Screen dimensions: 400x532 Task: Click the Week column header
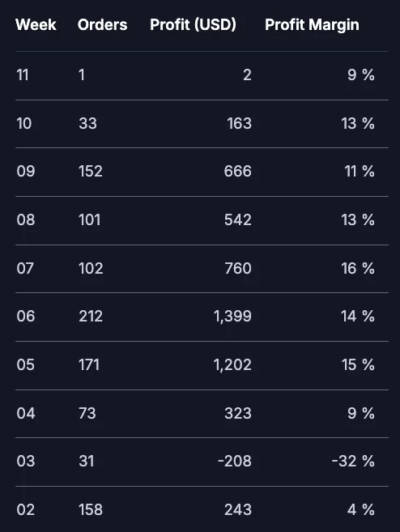tap(36, 25)
